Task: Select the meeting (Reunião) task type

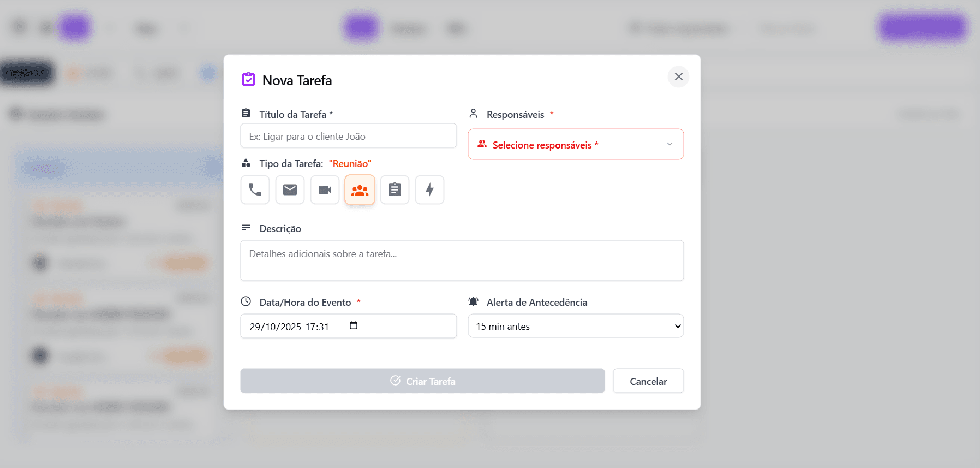Action: point(360,190)
